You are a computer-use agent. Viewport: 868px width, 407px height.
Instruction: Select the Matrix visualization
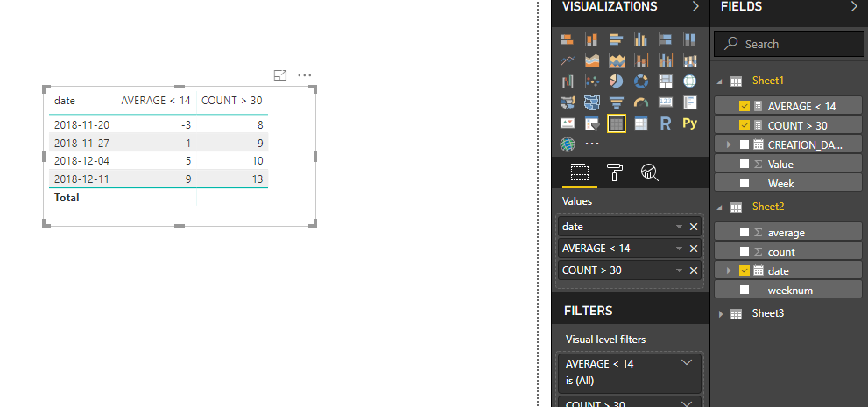(x=640, y=124)
